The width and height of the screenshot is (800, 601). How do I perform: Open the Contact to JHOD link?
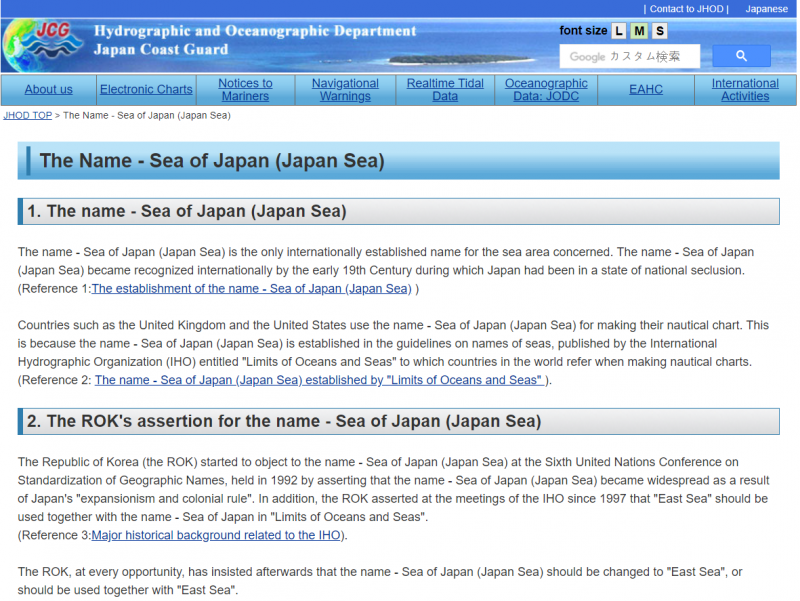pyautogui.click(x=686, y=9)
